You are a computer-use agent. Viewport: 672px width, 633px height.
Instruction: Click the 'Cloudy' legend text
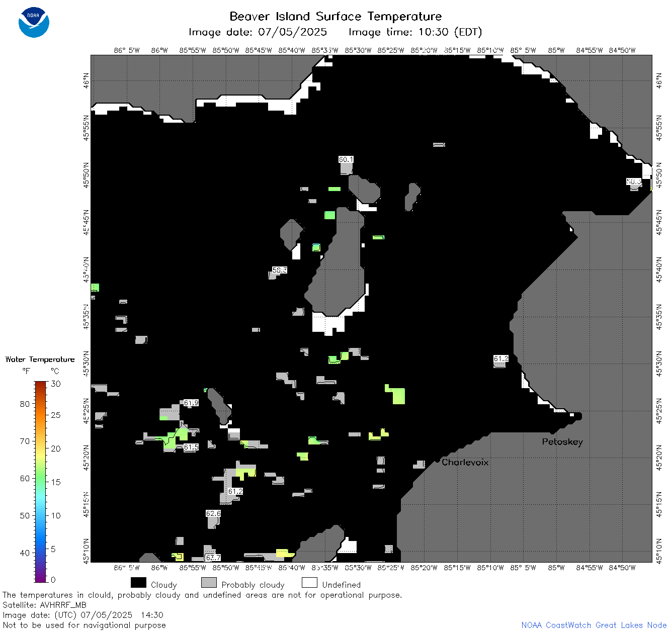click(x=164, y=585)
